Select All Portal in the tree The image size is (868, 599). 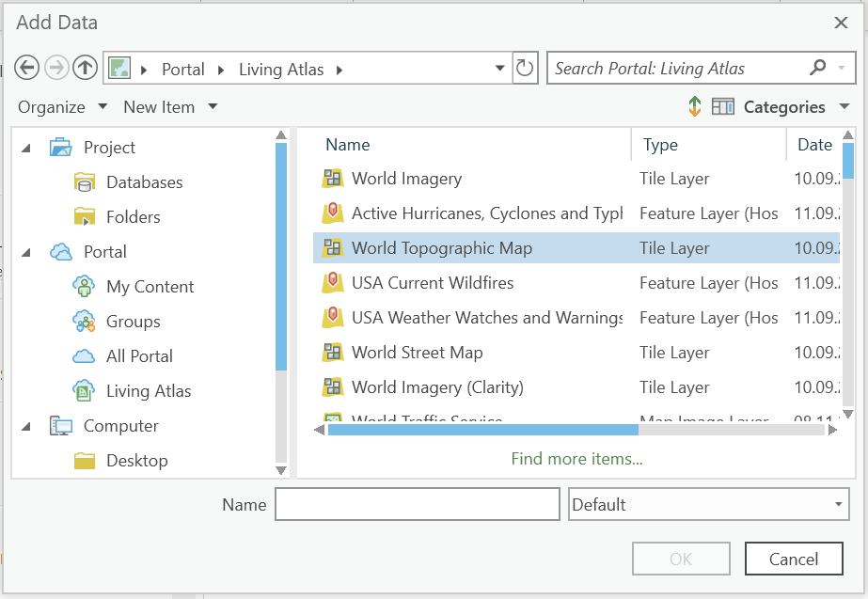(139, 356)
